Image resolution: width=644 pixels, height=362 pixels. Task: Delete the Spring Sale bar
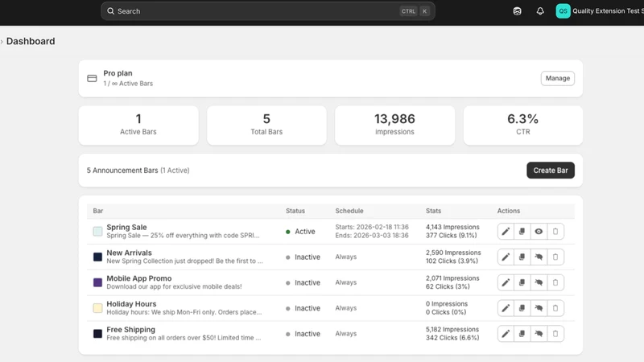point(555,232)
